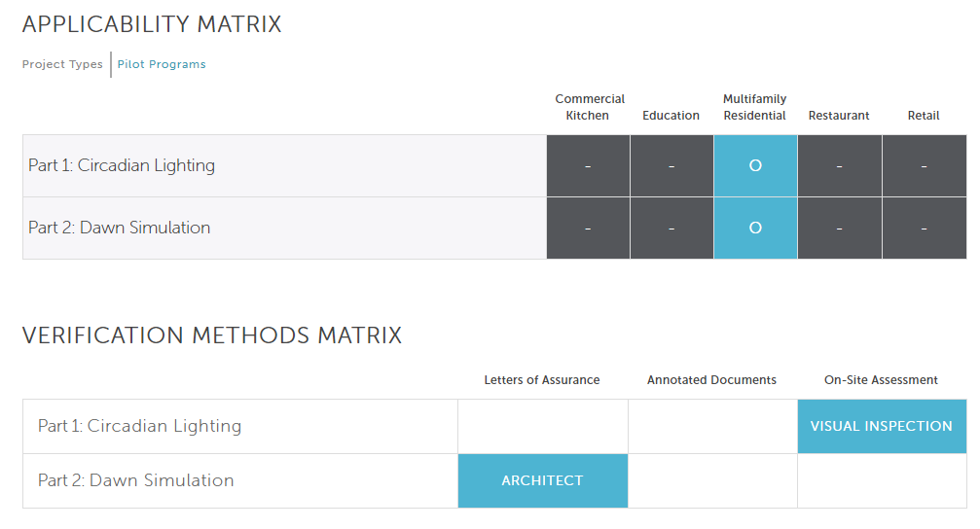Image resolution: width=980 pixels, height=529 pixels.
Task: Click the Annotated Documents column header
Action: (711, 380)
